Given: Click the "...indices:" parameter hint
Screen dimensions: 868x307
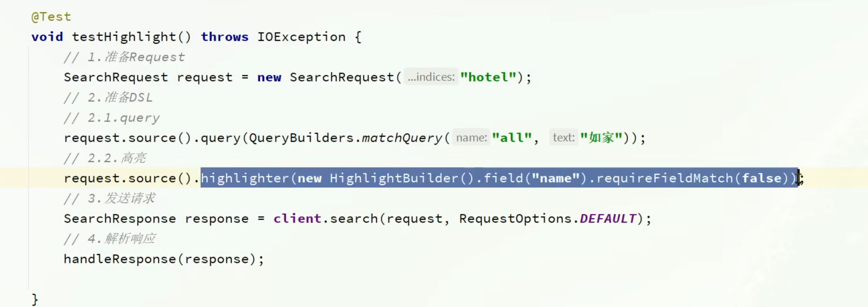Looking at the screenshot, I should [431, 77].
